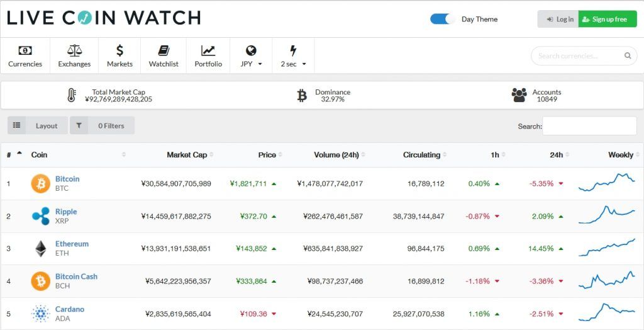Click the Bitcoin Dominance icon

(302, 96)
